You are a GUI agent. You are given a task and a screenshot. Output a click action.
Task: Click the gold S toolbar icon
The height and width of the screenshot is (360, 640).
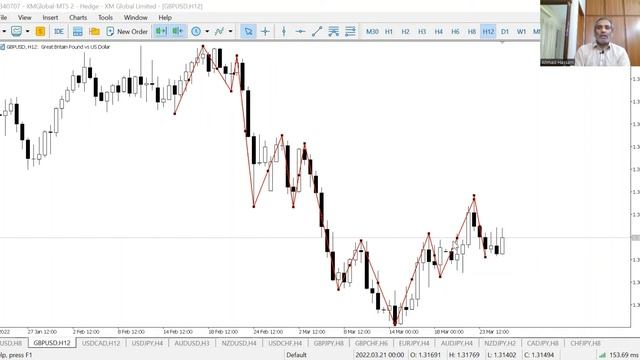click(x=40, y=31)
